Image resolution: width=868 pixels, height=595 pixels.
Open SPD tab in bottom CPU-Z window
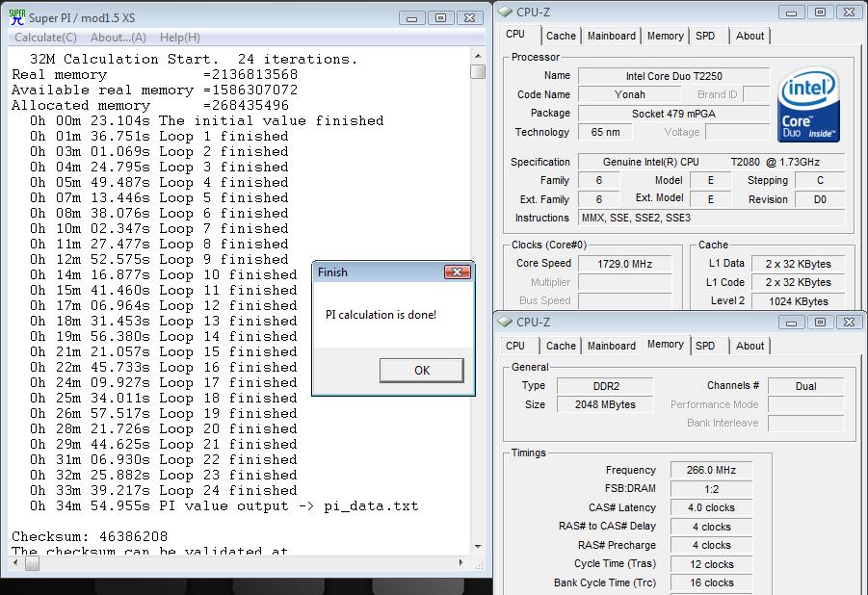coord(704,346)
